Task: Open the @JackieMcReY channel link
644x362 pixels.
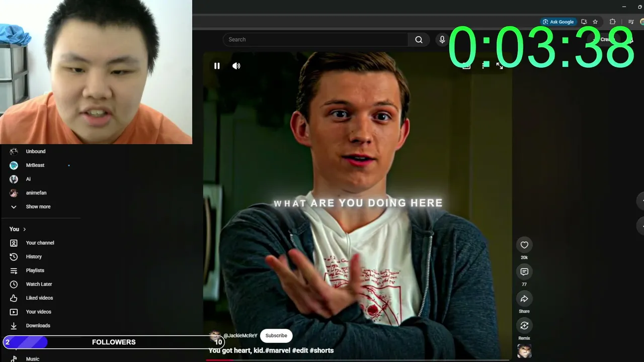Action: (x=240, y=335)
